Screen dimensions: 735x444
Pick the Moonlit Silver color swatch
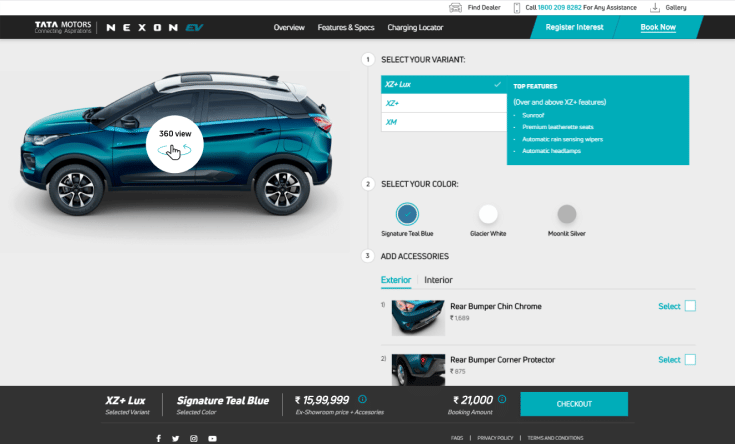[567, 214]
